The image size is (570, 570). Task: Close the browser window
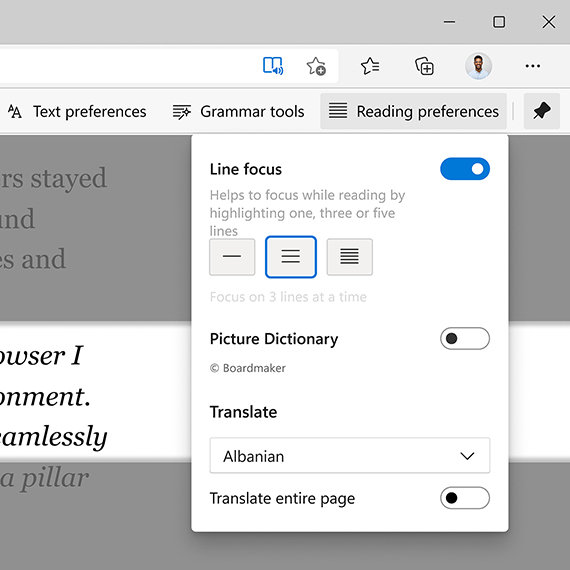click(x=549, y=22)
